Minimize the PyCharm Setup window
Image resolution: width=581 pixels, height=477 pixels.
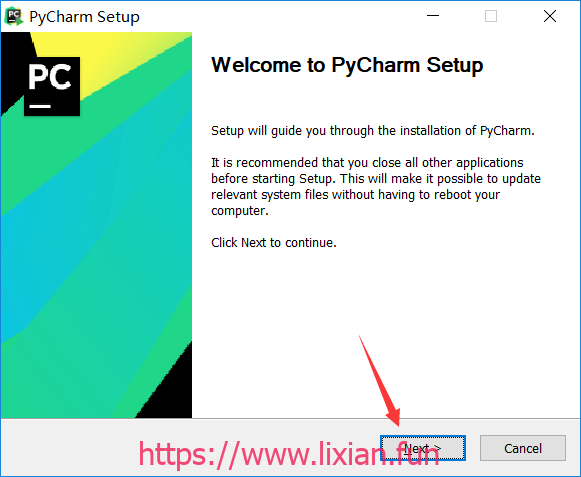[433, 16]
